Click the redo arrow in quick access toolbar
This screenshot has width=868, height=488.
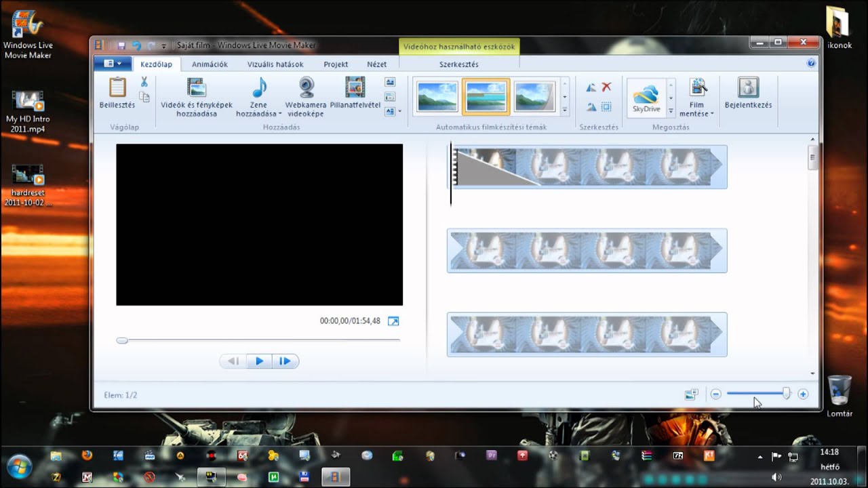coord(151,45)
